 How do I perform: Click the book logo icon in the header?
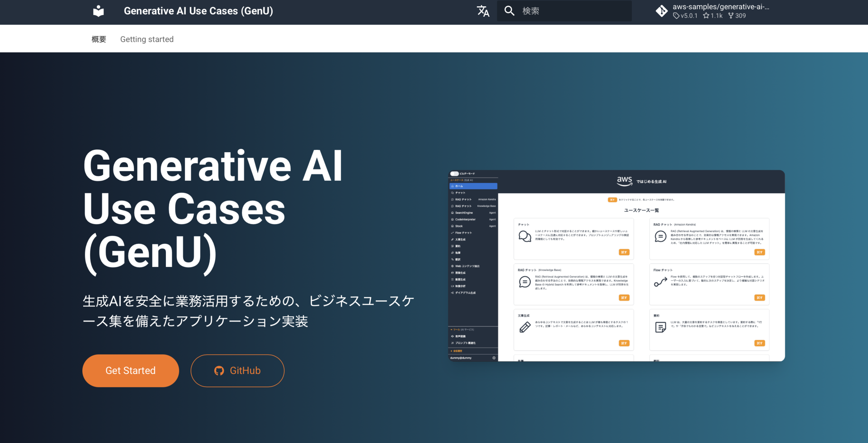[x=99, y=11]
